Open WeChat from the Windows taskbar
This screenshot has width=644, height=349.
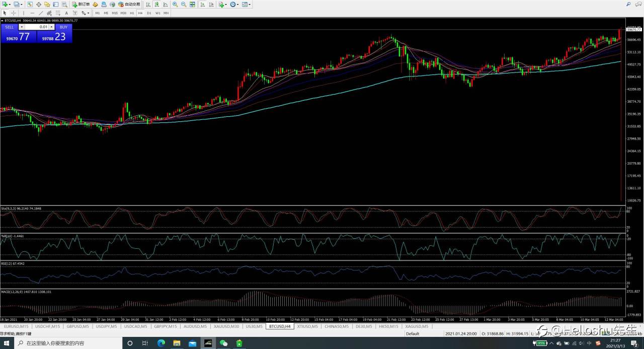(223, 343)
